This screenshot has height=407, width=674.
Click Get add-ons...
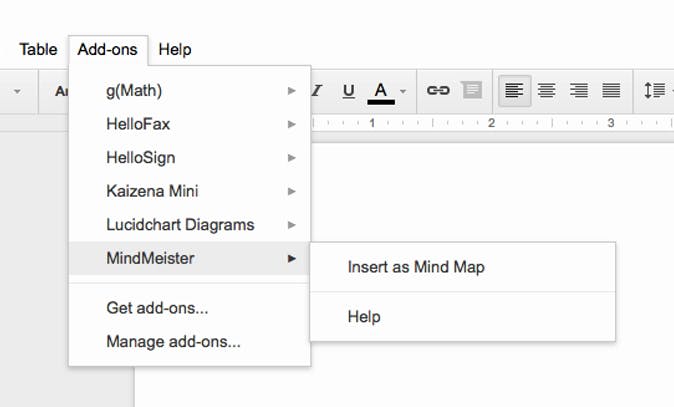[x=157, y=308]
